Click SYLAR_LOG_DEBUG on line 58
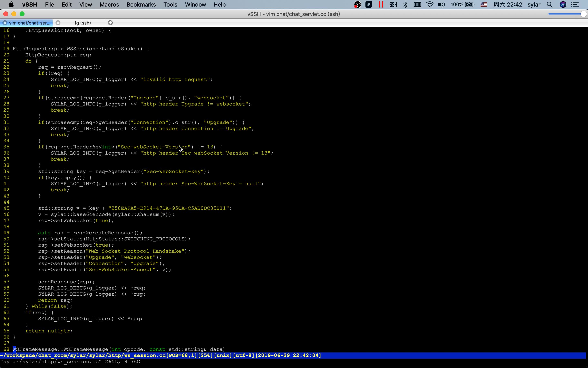Image resolution: width=588 pixels, height=368 pixels. point(62,288)
